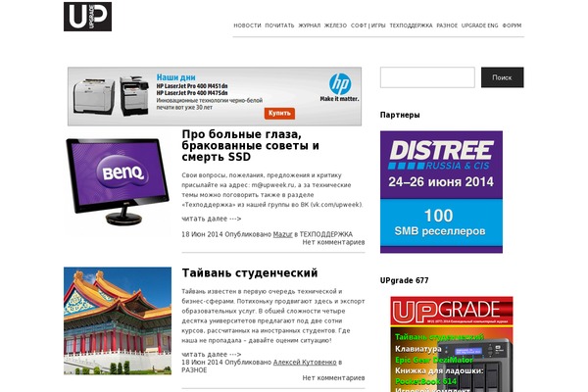Viewport: 588px width, 392px height.
Task: Click the Купить button in HP banner
Action: (279, 113)
